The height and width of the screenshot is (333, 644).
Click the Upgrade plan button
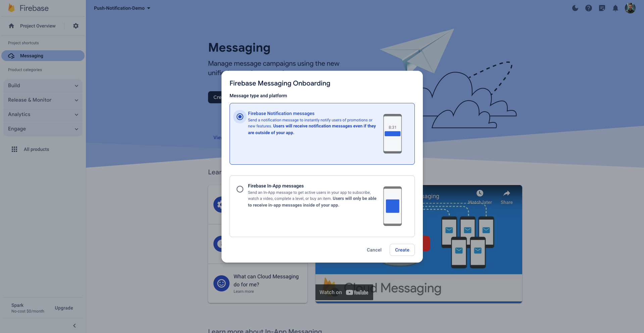click(x=64, y=308)
